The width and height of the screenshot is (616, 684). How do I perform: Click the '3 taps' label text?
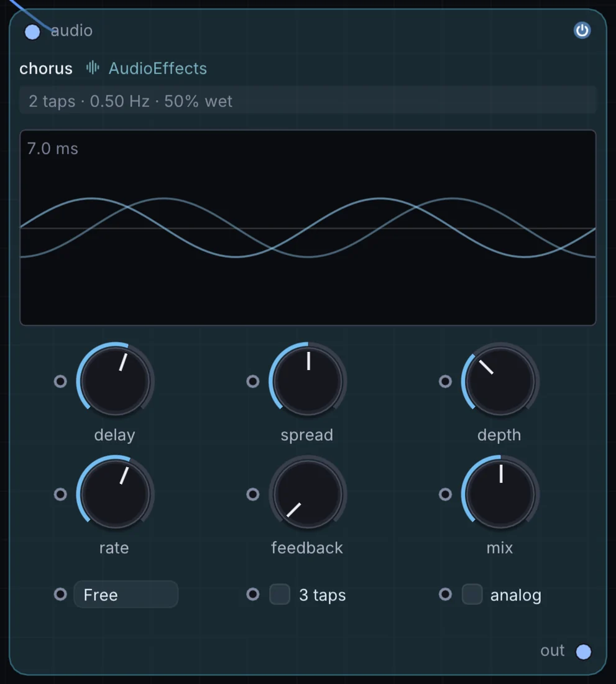click(x=323, y=595)
